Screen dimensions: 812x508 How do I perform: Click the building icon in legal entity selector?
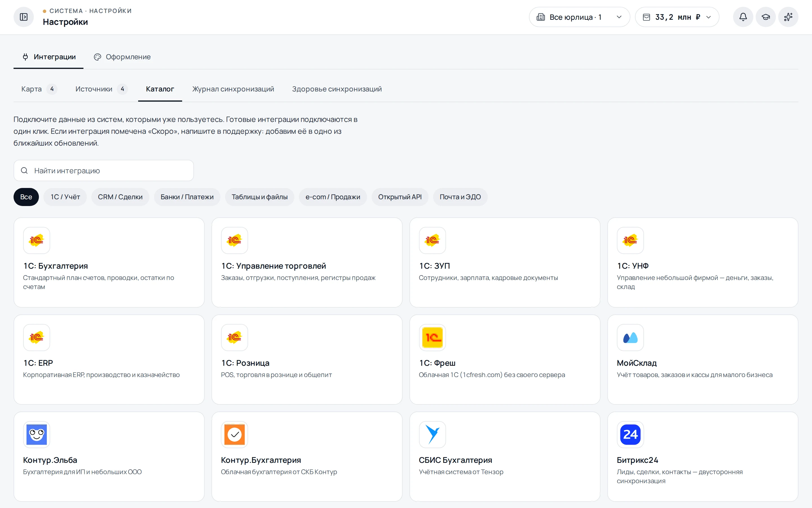[540, 17]
